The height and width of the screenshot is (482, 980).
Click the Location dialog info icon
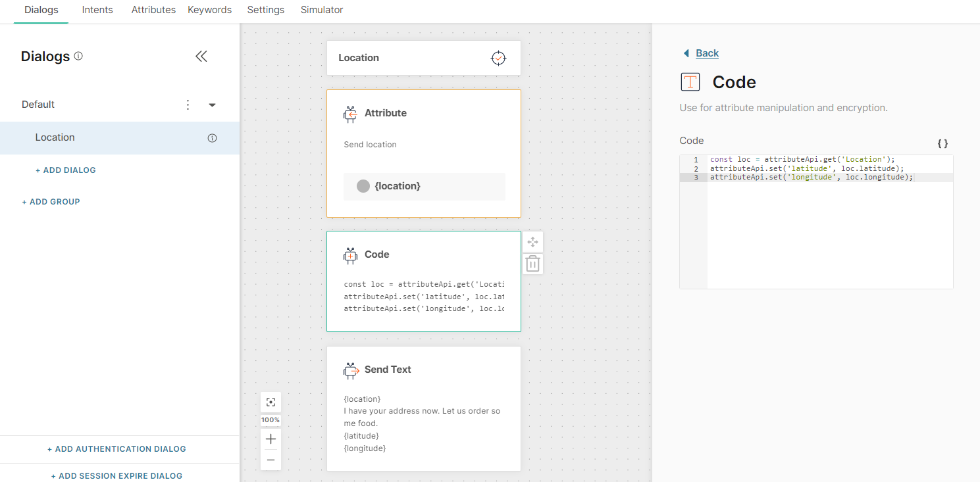coord(212,138)
